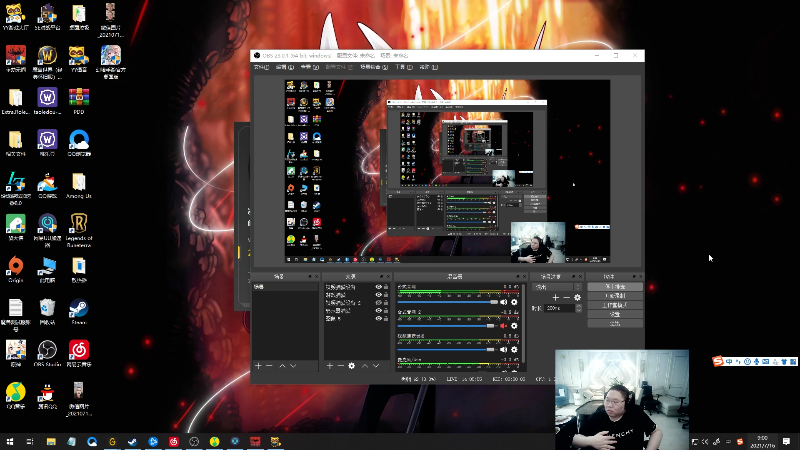Select the scene entry in Scenes list
800x450 pixels.
(285, 287)
